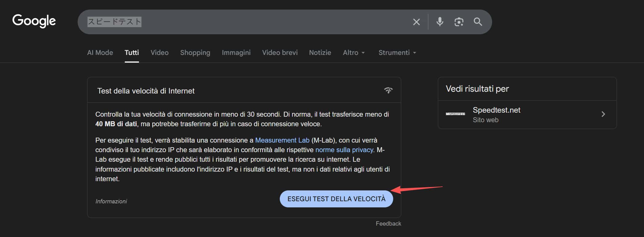Image resolution: width=644 pixels, height=237 pixels.
Task: Open search by image camera icon
Action: [459, 22]
